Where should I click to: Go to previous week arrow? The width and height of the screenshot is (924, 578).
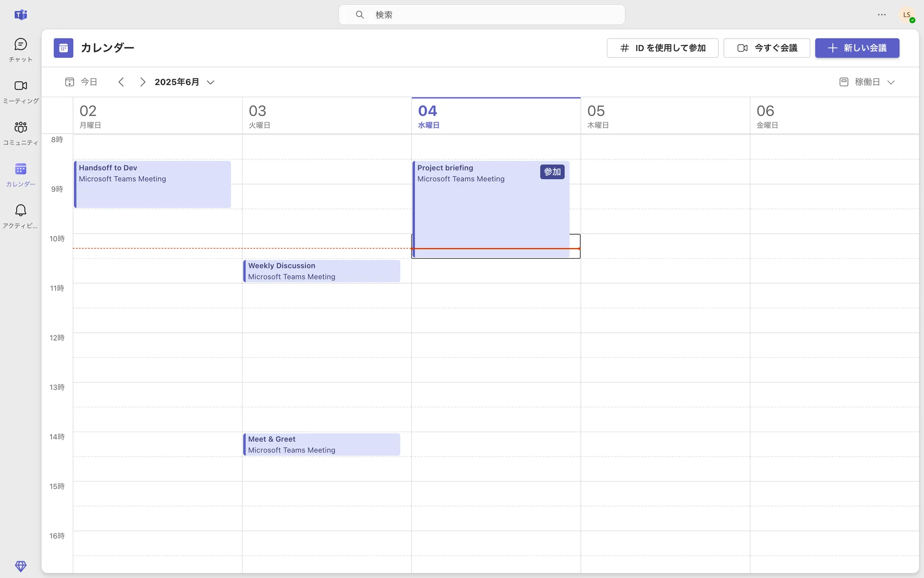(x=121, y=82)
